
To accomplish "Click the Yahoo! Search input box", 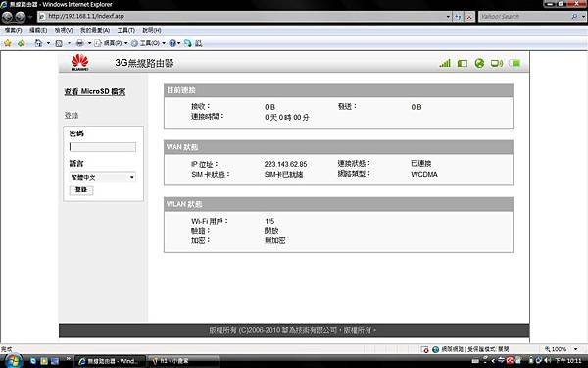I will tap(524, 16).
